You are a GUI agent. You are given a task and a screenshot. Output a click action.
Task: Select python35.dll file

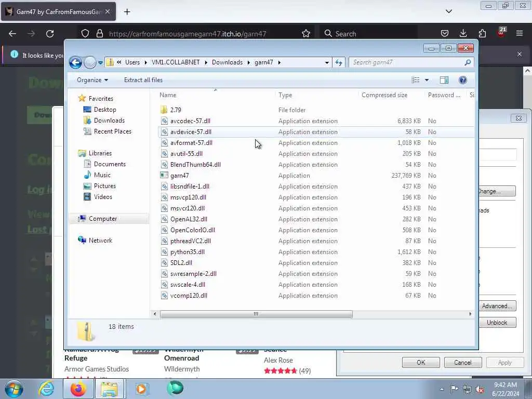tap(187, 252)
